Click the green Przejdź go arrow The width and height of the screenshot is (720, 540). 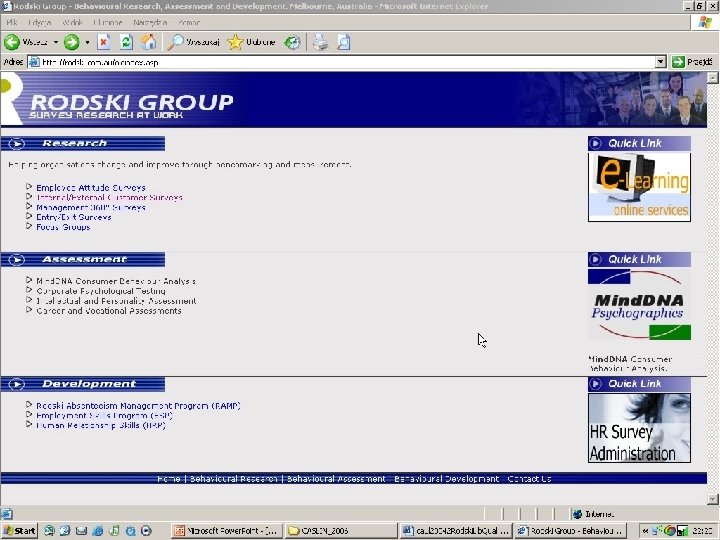click(678, 62)
